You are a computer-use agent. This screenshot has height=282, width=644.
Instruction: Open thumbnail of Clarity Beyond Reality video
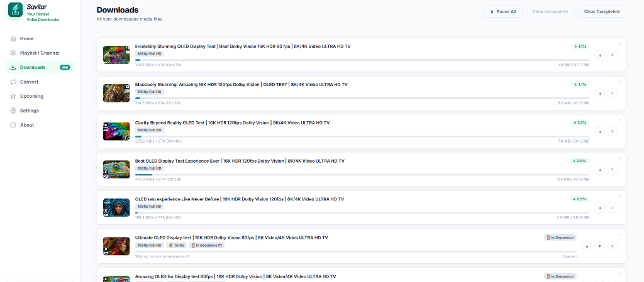[x=116, y=131]
